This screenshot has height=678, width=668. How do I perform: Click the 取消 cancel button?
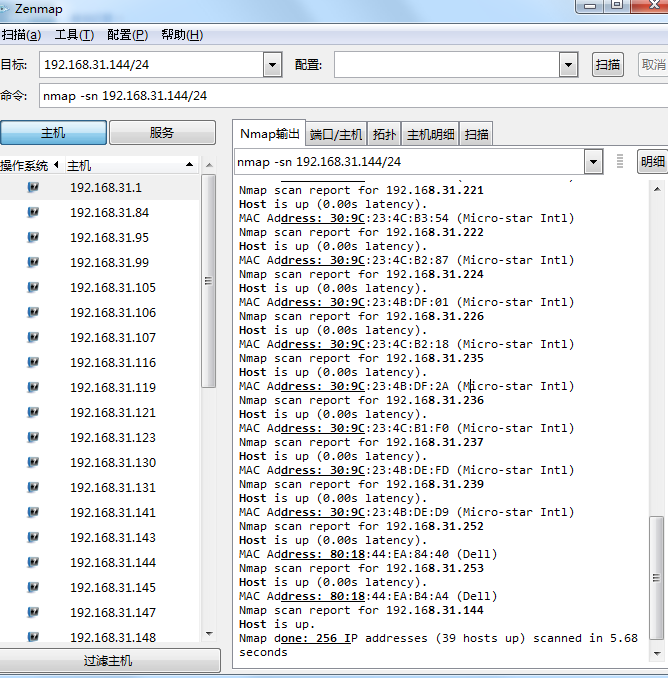(x=653, y=64)
